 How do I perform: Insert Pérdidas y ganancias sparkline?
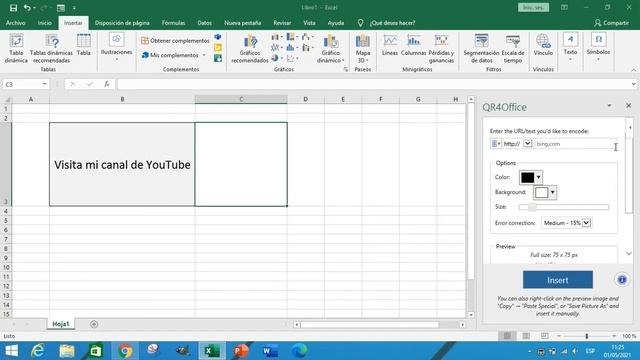441,49
